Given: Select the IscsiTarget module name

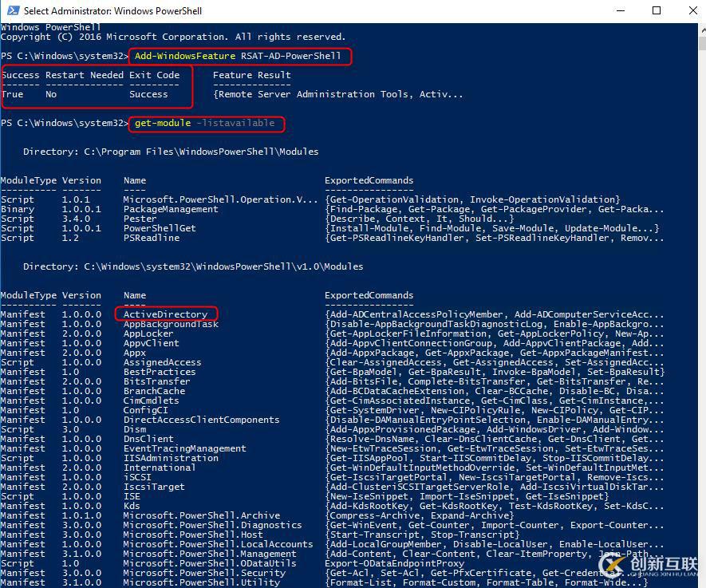Looking at the screenshot, I should [154, 487].
